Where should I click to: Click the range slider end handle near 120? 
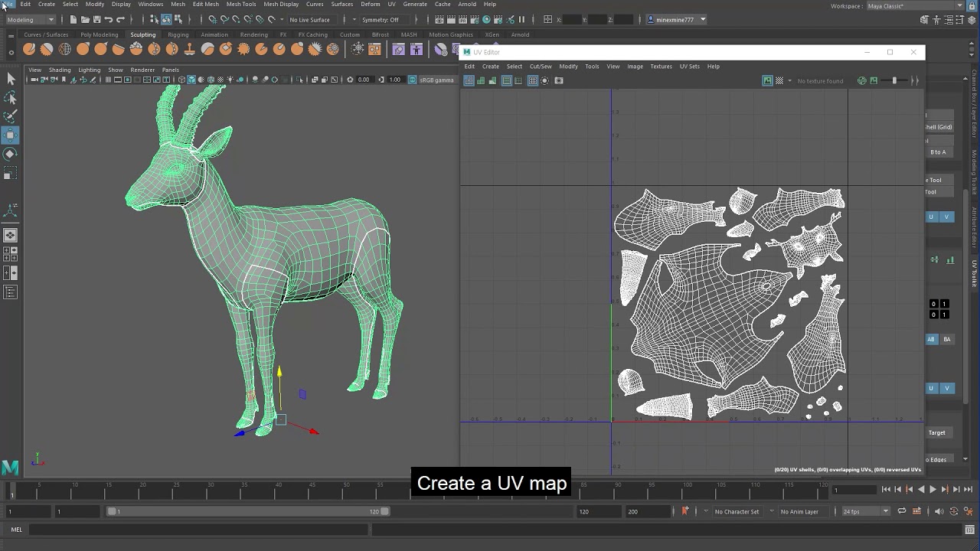(385, 511)
